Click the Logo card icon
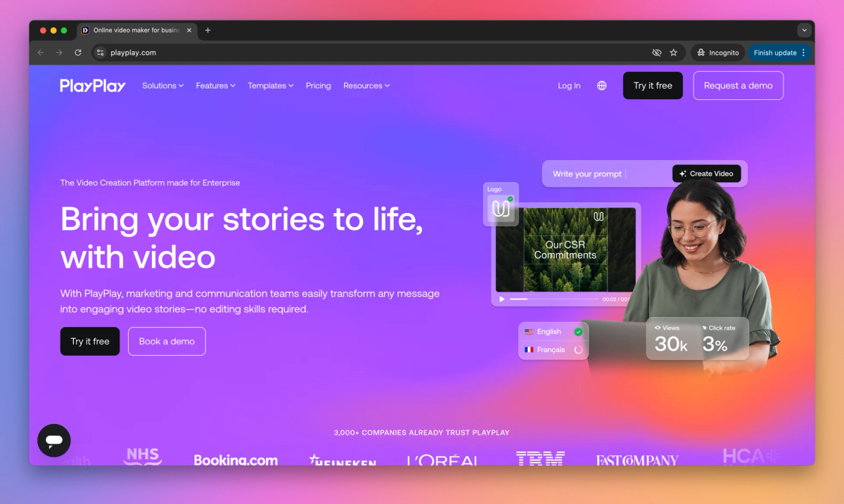This screenshot has width=844, height=504. tap(501, 209)
